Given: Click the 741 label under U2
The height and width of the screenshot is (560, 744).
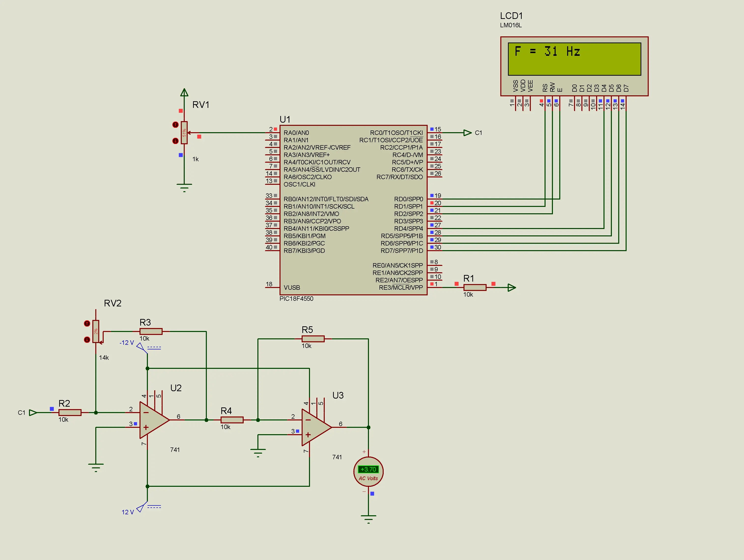Looking at the screenshot, I should tap(175, 450).
